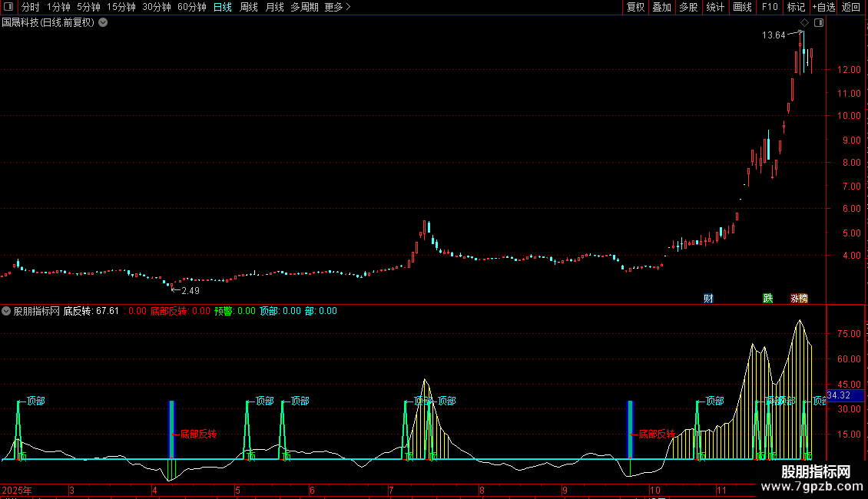Click the 返回 back button
868x499 pixels.
851,7
